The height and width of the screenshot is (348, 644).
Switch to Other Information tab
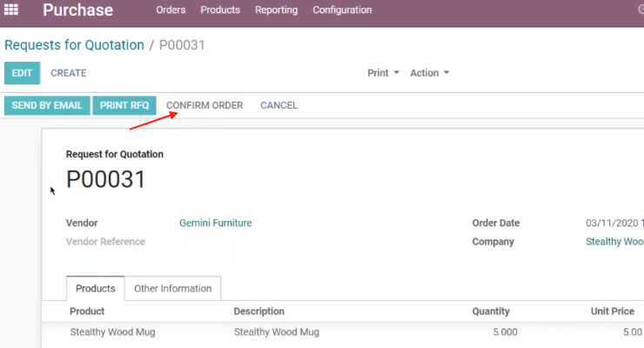point(173,289)
